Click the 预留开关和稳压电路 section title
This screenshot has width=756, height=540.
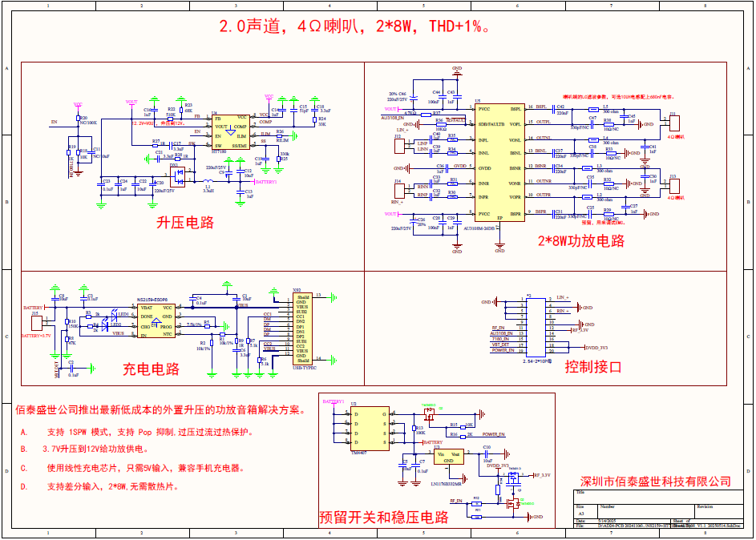[x=384, y=517]
